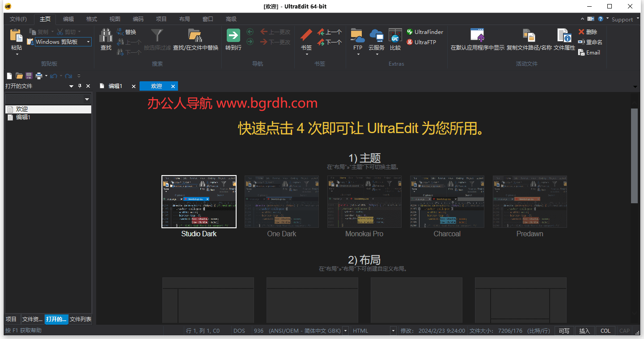Open the 查找/在文件中替换 tool
644x339 pixels.
[195, 39]
